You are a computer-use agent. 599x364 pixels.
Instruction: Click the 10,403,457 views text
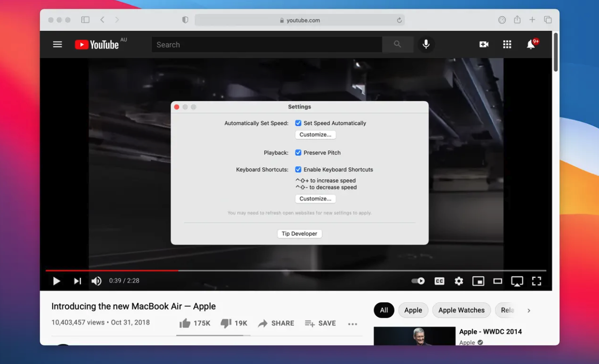[x=78, y=323]
